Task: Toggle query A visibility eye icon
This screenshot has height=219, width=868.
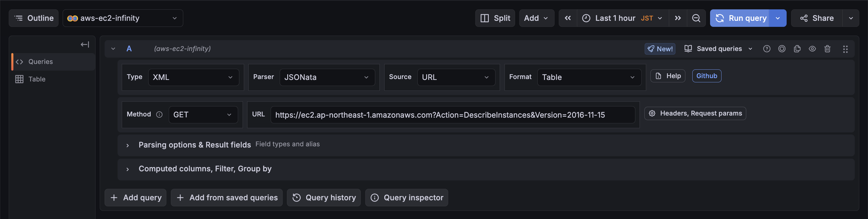Action: point(812,49)
